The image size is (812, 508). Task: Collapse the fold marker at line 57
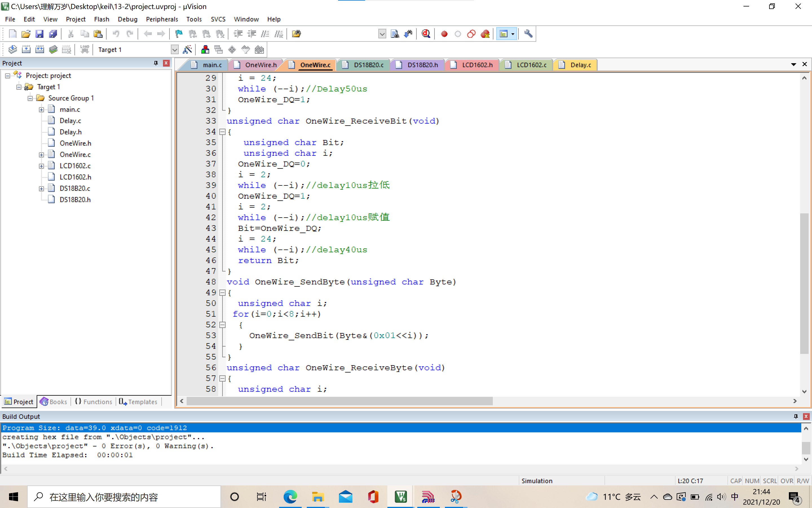(x=222, y=379)
